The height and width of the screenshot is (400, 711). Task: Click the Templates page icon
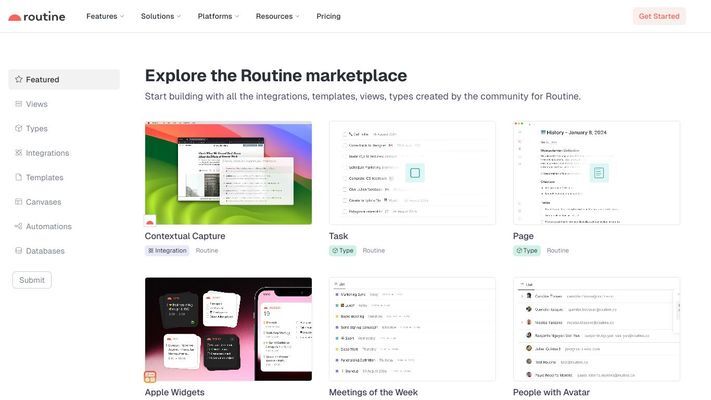coord(19,177)
